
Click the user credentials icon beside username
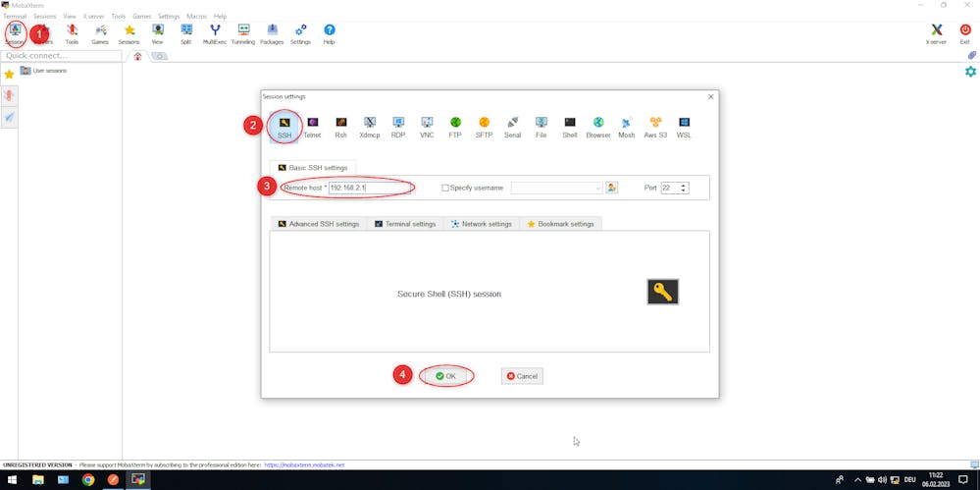tap(612, 188)
